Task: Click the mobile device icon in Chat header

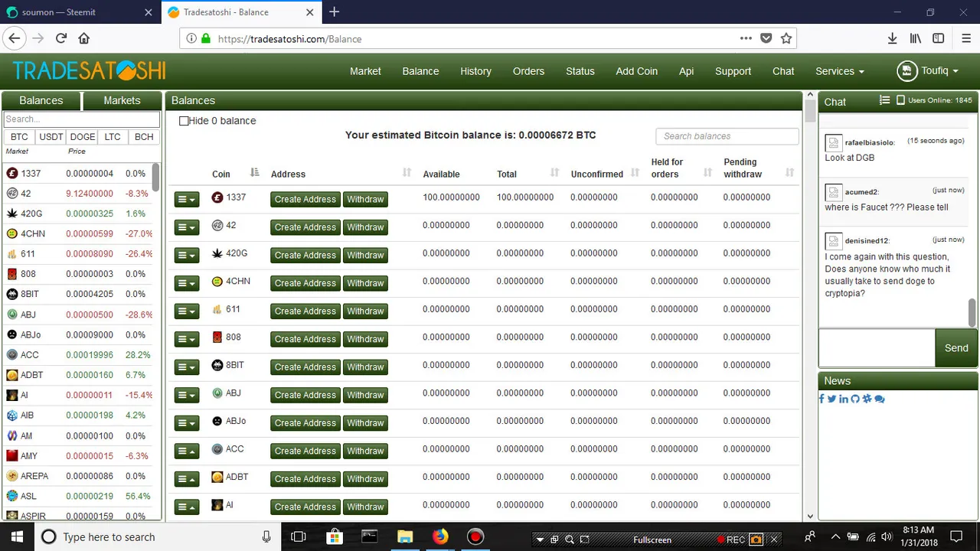Action: [900, 100]
